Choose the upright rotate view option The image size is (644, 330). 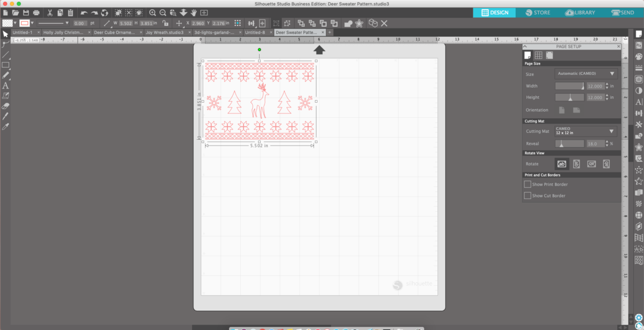click(x=562, y=164)
